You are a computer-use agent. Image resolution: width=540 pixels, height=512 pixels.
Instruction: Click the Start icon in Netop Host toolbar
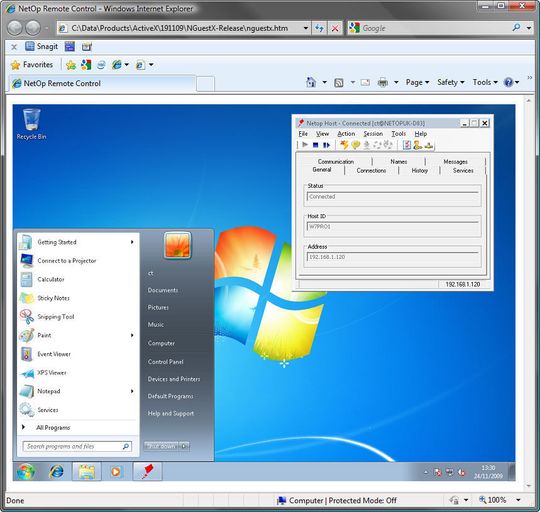(305, 145)
